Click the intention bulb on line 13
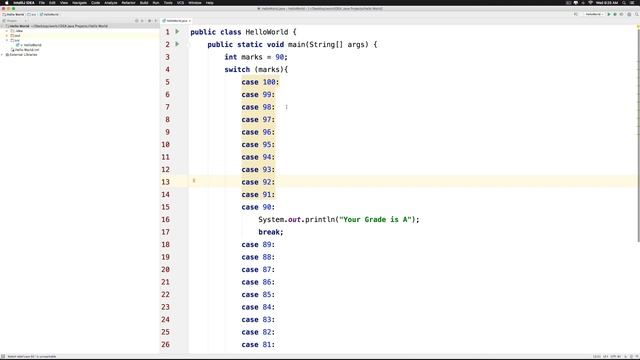The image size is (640, 360). click(x=194, y=180)
